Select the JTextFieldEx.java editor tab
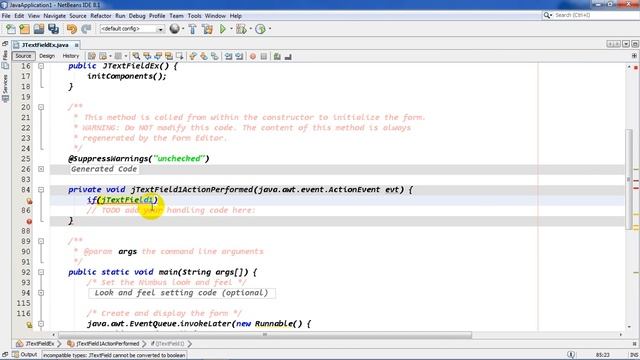640x360 pixels. pos(45,45)
